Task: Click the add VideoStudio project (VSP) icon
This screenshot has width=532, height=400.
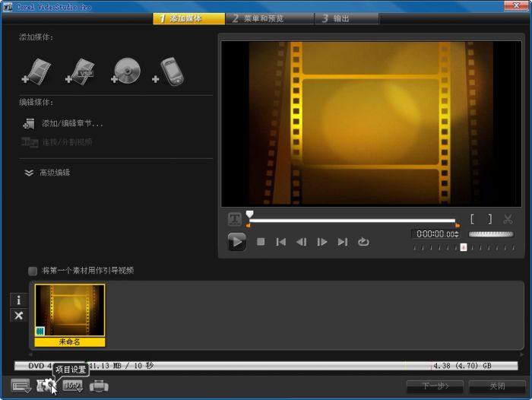Action: pos(81,71)
